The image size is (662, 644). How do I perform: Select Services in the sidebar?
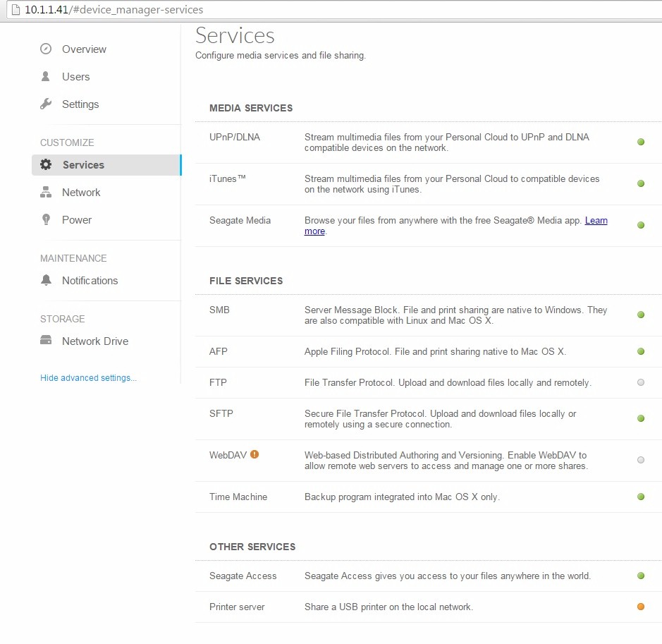[106, 164]
